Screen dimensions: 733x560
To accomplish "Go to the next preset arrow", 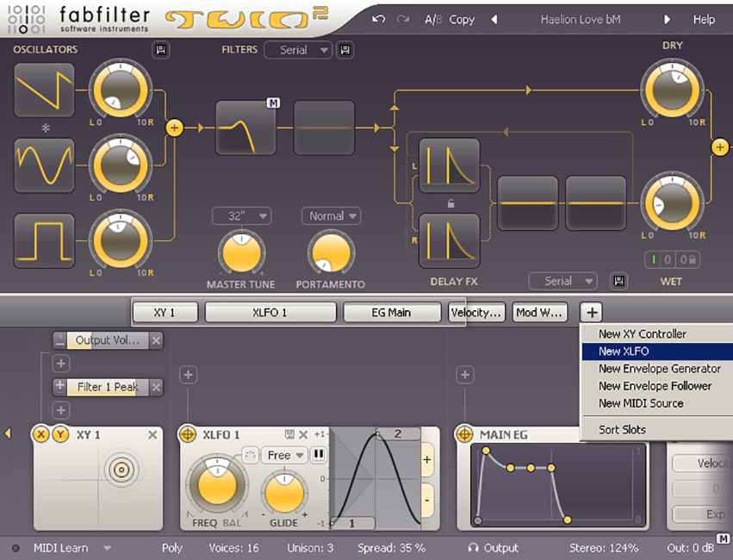I will [x=667, y=19].
